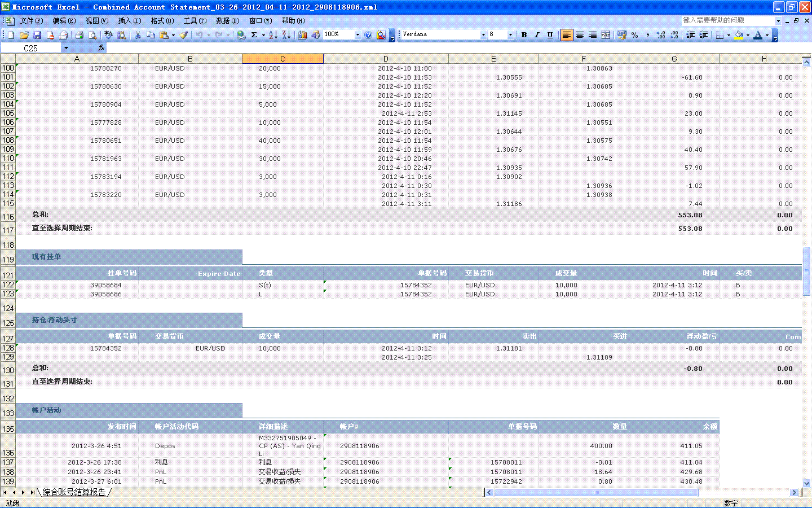Open the Name Box dropdown arrow
The width and height of the screenshot is (812, 508).
pos(66,48)
